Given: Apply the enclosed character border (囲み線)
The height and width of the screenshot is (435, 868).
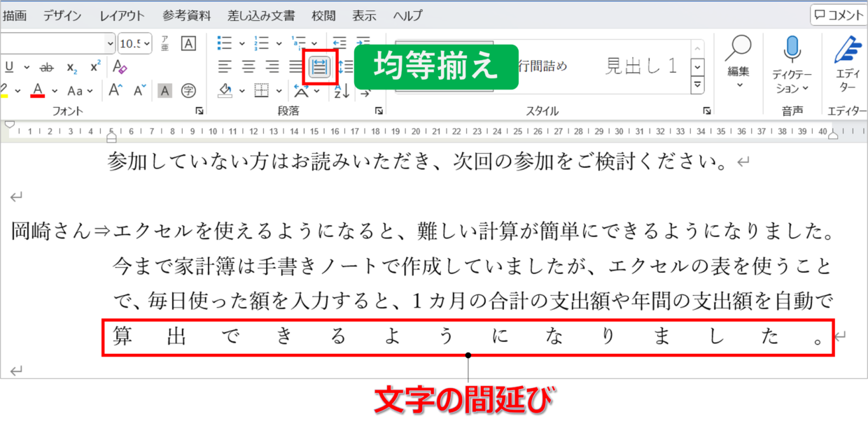Looking at the screenshot, I should point(188,43).
